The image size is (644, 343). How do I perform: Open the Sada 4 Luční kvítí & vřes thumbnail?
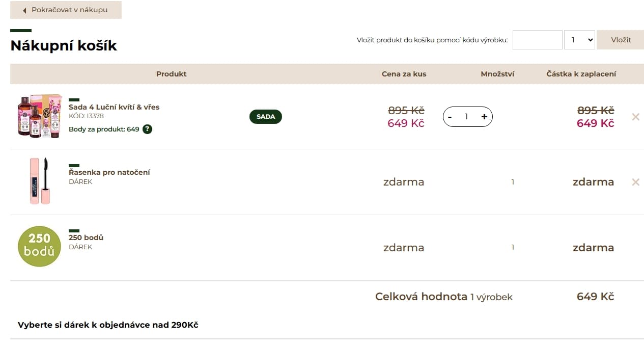40,116
